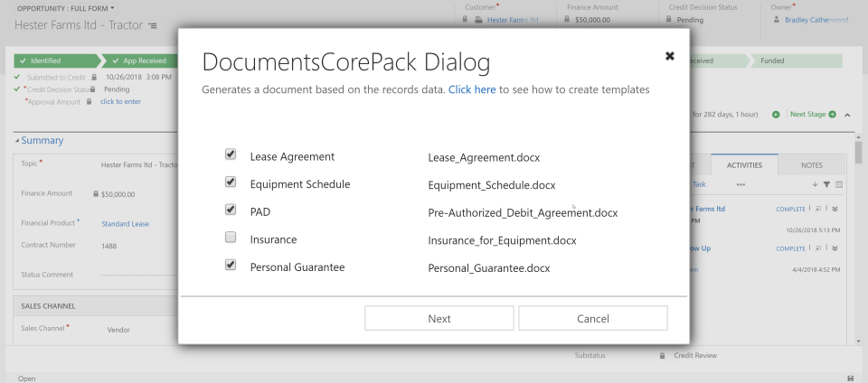
Task: Switch to the Activities tab
Action: click(744, 164)
